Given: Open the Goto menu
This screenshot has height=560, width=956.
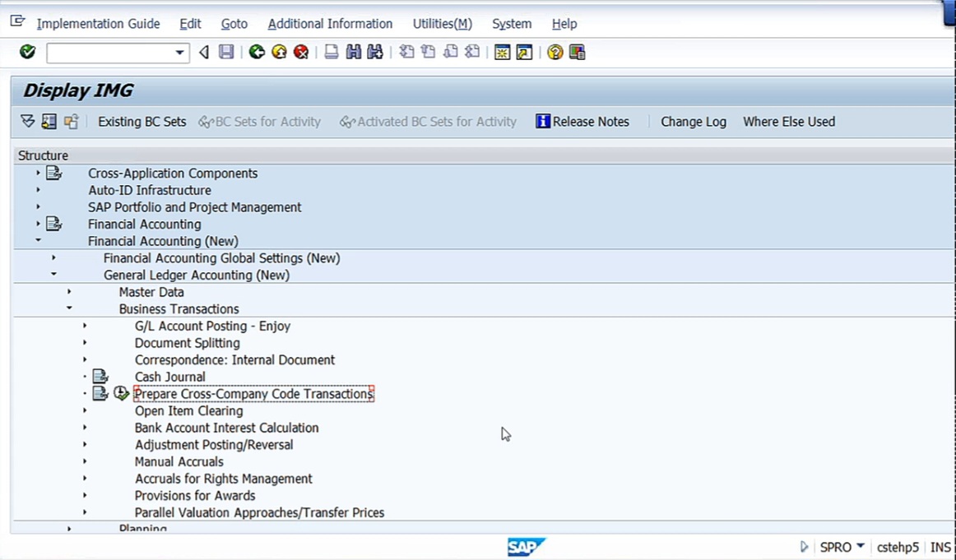Looking at the screenshot, I should [234, 24].
